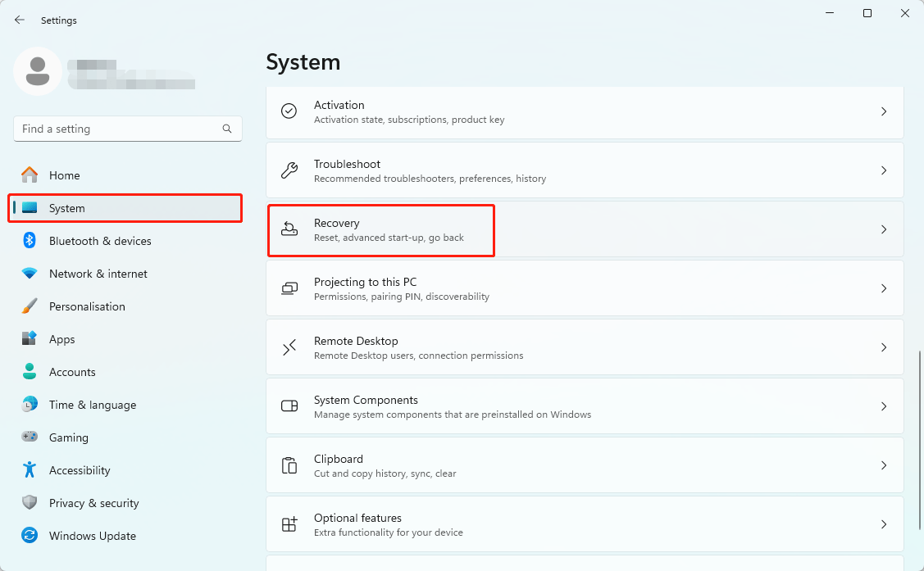Maximize the Settings window
This screenshot has width=924, height=571.
point(867,13)
